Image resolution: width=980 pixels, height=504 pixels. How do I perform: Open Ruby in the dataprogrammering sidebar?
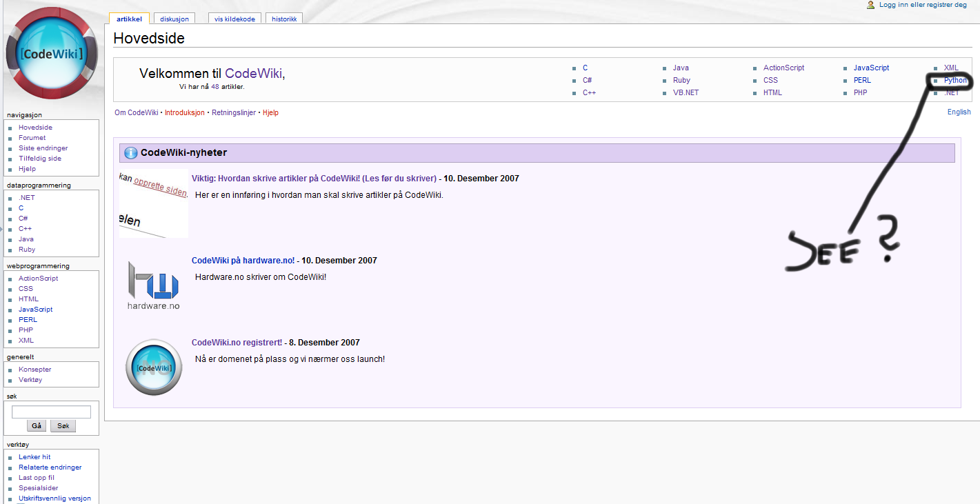tap(27, 250)
